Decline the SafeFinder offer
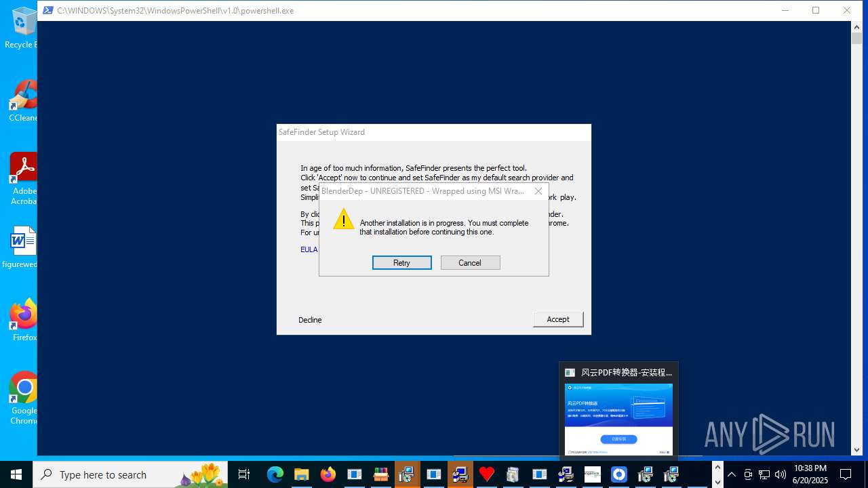This screenshot has height=488, width=868. 310,320
